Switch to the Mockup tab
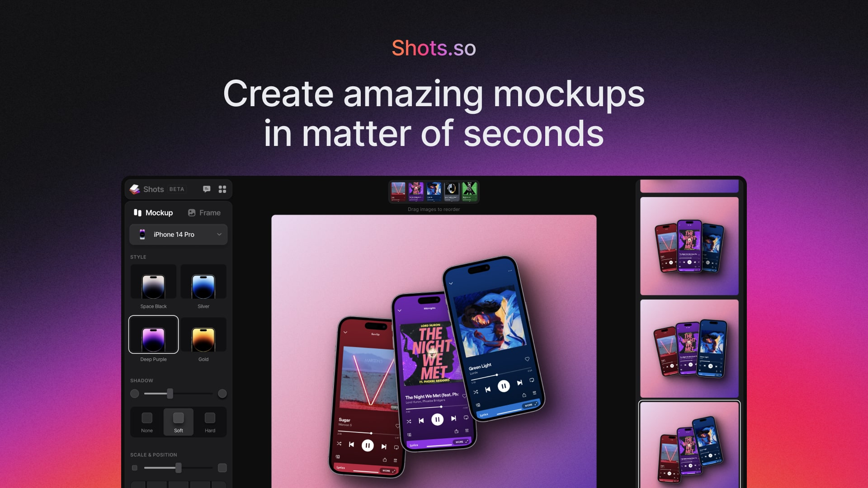This screenshot has height=488, width=868. (153, 213)
